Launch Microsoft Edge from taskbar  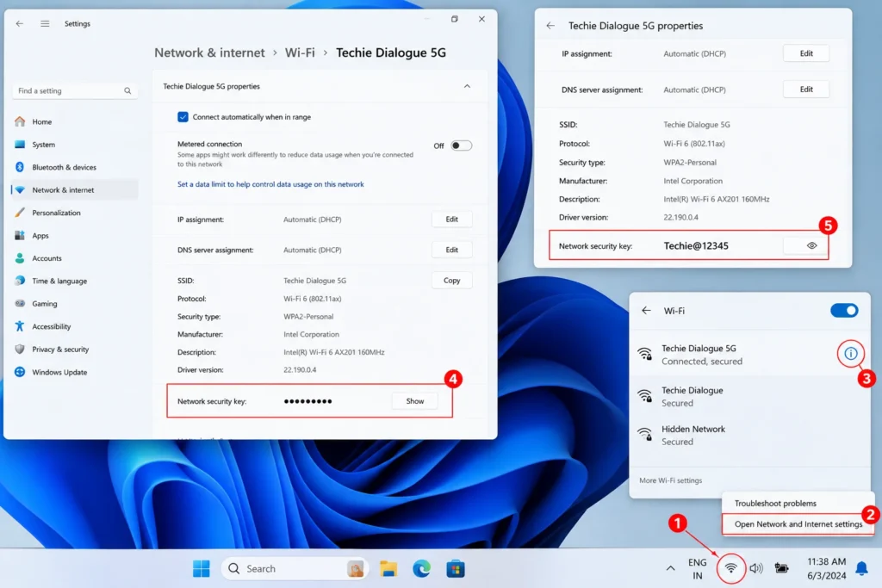(421, 569)
